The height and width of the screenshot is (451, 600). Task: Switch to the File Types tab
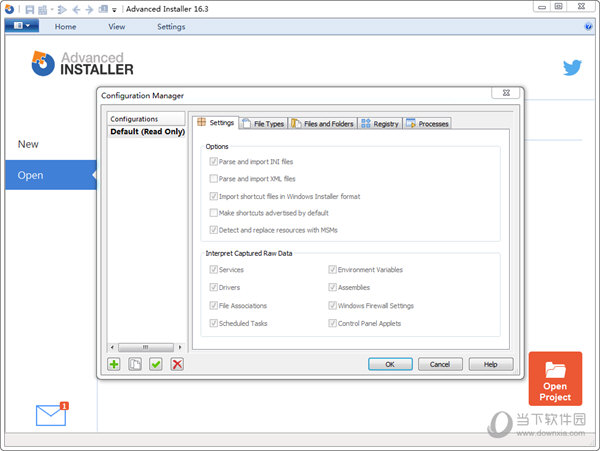pyautogui.click(x=263, y=124)
